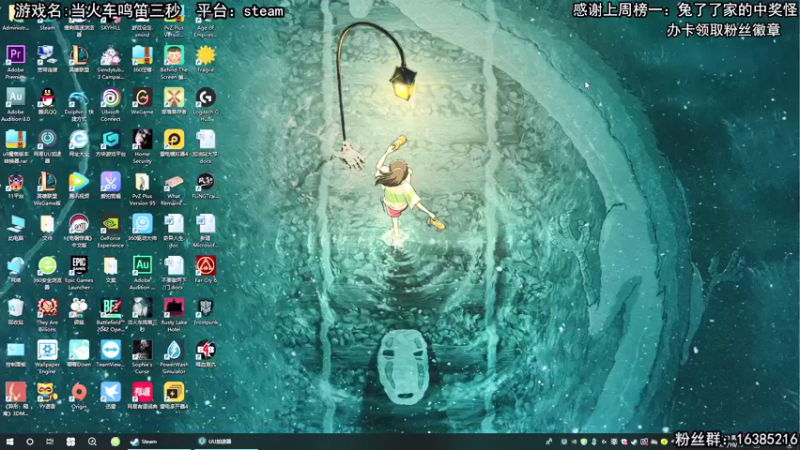Image resolution: width=800 pixels, height=450 pixels.
Task: Open the 文件 folder on desktop
Action: click(x=47, y=223)
